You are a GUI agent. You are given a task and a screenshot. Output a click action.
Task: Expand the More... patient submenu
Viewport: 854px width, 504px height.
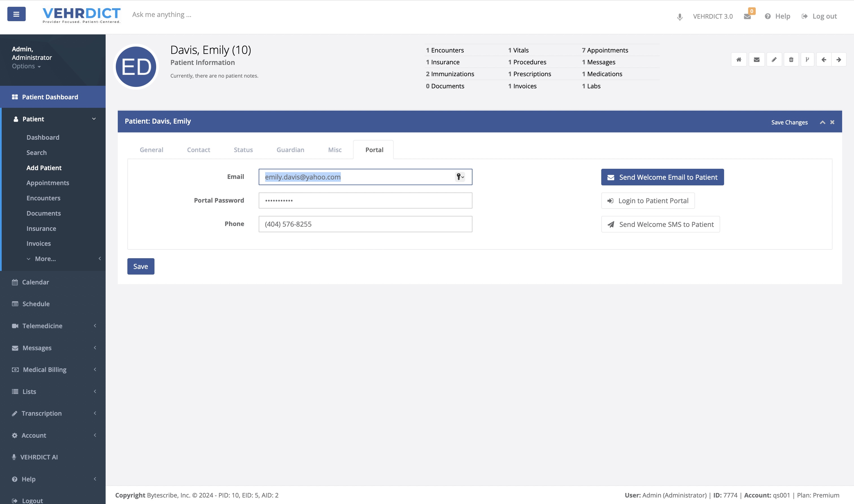pos(45,259)
